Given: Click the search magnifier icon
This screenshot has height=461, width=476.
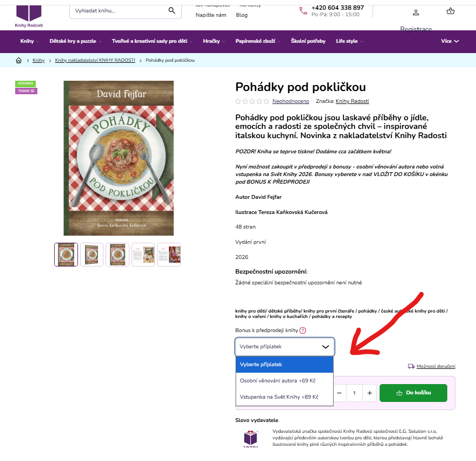Looking at the screenshot, I should (172, 11).
